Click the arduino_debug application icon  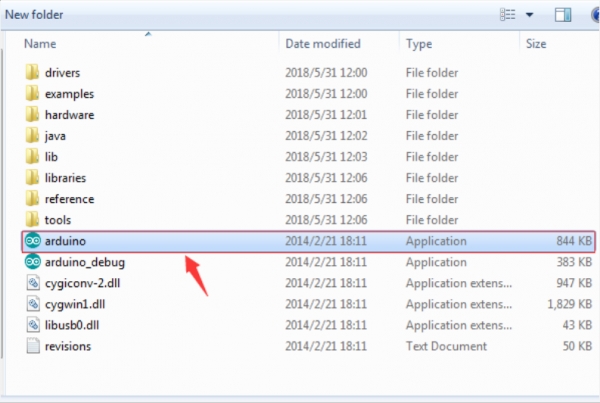click(x=33, y=262)
